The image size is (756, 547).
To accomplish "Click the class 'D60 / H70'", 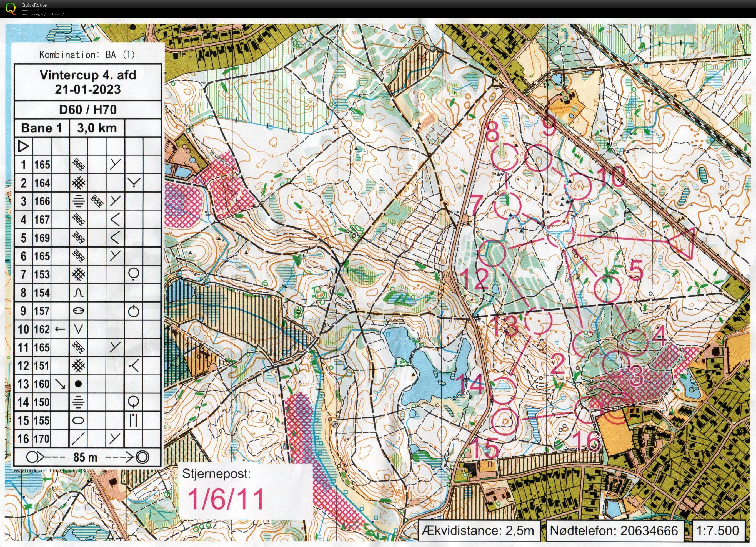I will 88,110.
